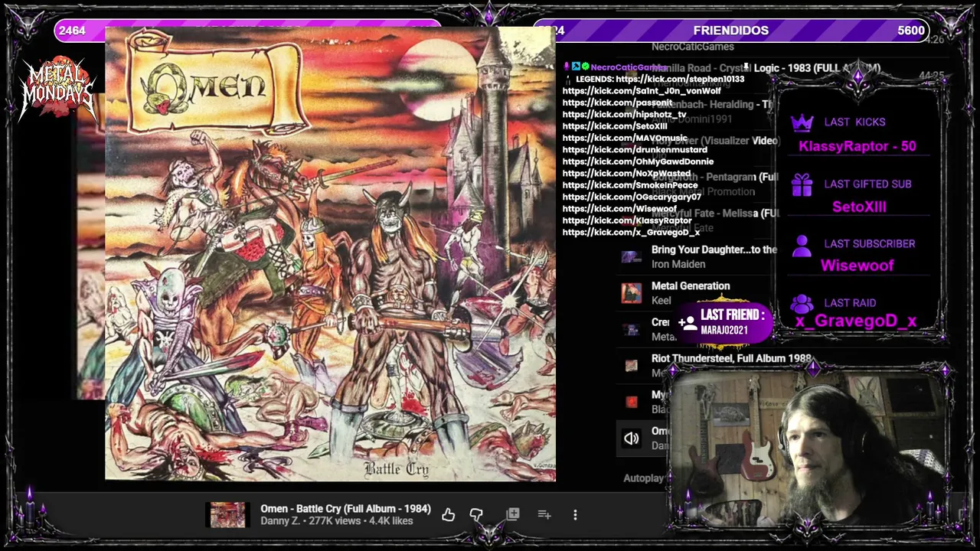The width and height of the screenshot is (980, 551).
Task: Open the three-dot more options menu
Action: [575, 515]
